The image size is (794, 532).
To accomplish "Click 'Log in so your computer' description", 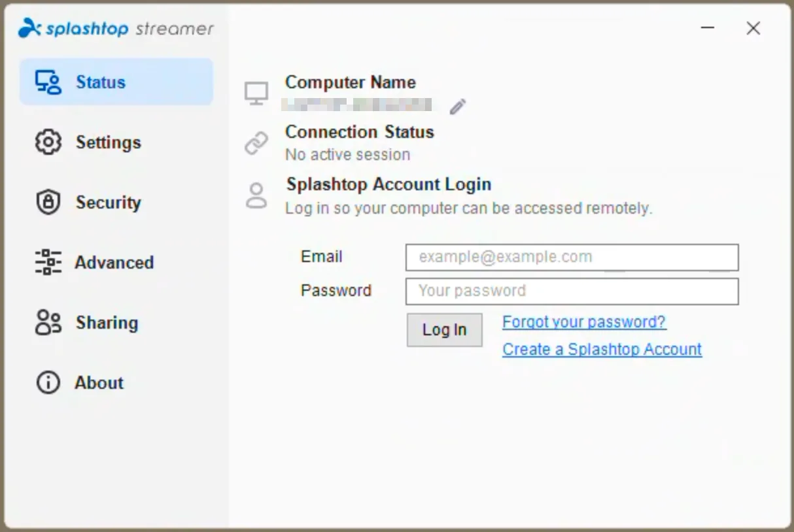I will point(469,208).
